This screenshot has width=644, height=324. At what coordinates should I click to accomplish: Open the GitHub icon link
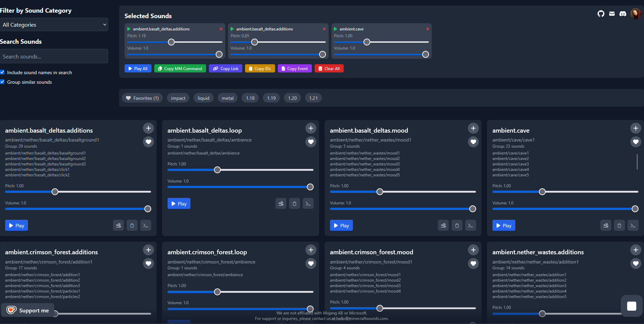click(x=601, y=14)
